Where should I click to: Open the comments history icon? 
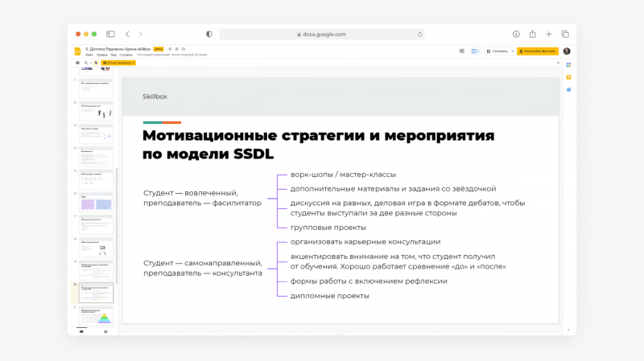click(x=461, y=51)
